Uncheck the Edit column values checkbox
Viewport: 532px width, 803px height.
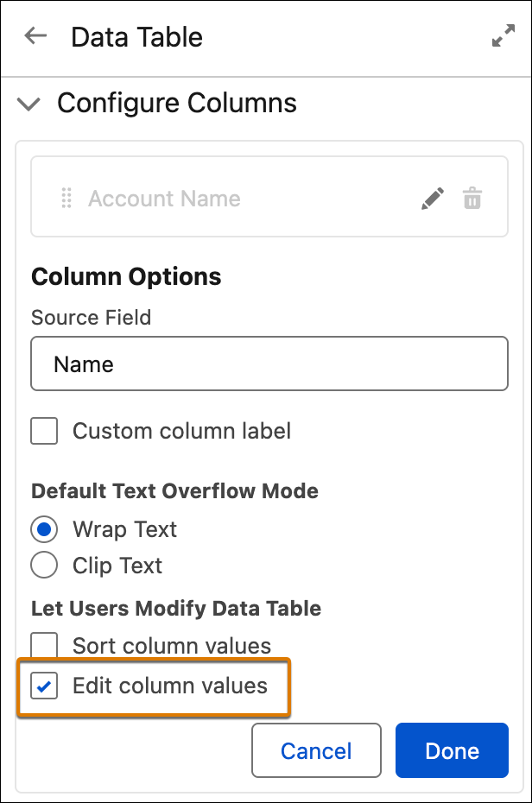coord(44,686)
